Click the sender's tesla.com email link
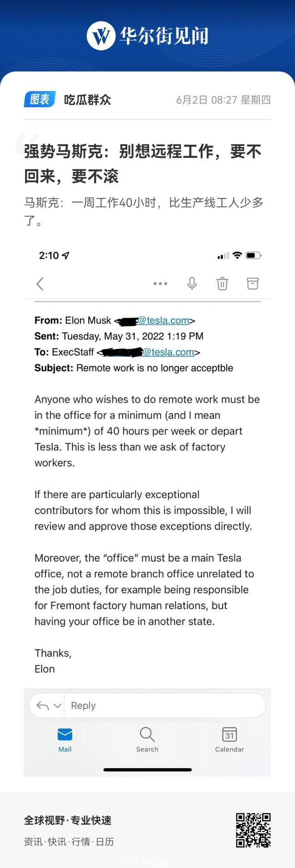Viewport: 295px width, 868px height. 163,321
